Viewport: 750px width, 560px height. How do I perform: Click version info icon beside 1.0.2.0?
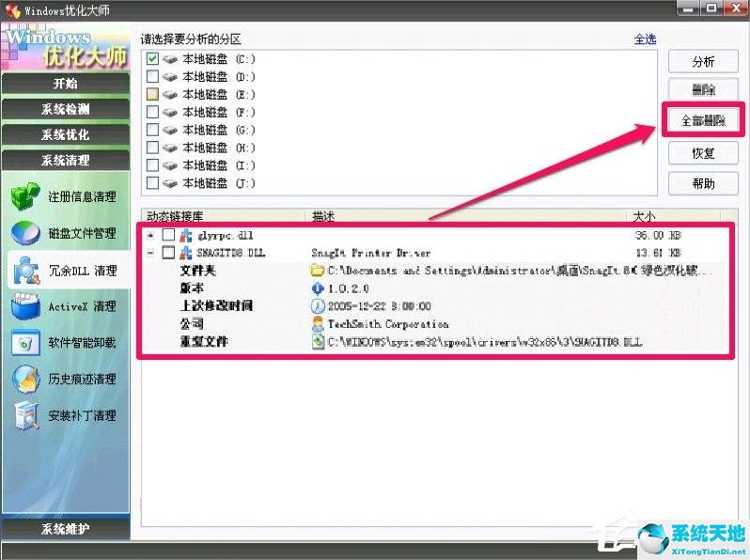pos(318,288)
